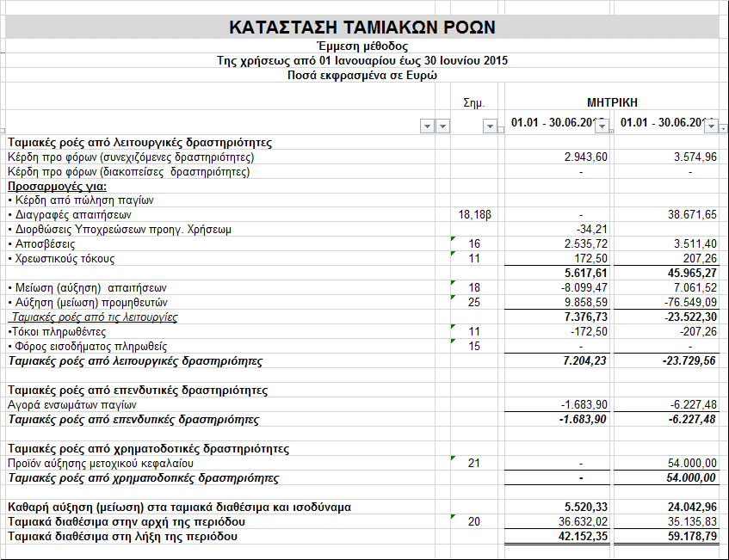729x560 pixels.
Task: Click the value 9.858,59
Action: point(586,303)
